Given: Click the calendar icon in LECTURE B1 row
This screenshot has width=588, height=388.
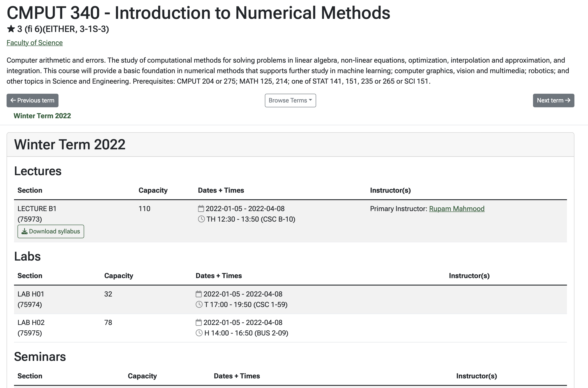Looking at the screenshot, I should 201,209.
